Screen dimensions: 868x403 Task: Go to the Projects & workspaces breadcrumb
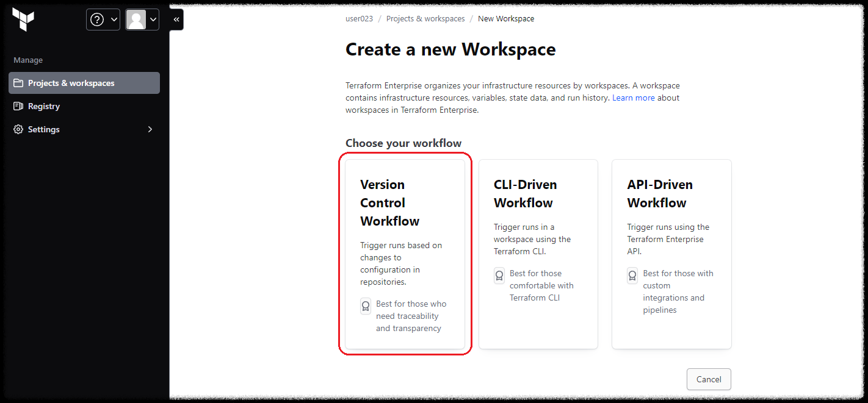pos(425,19)
